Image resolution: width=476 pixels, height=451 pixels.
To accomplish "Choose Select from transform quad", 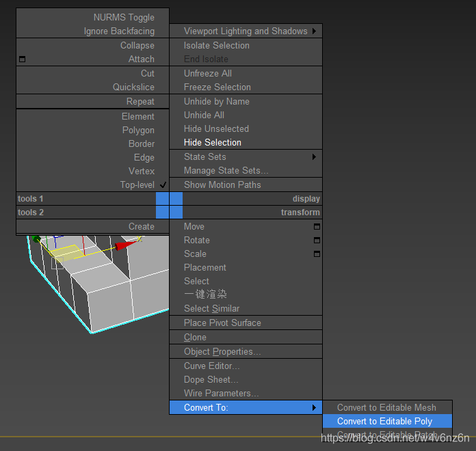I will (196, 281).
